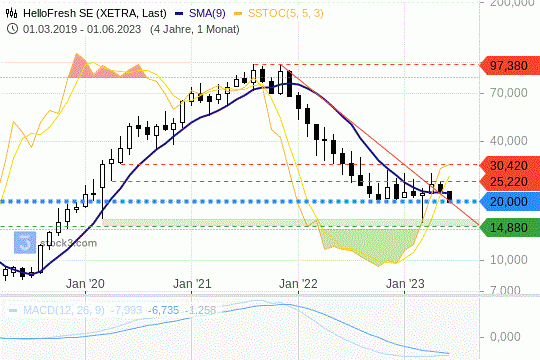Click the blue 20,000 price label

(x=510, y=202)
